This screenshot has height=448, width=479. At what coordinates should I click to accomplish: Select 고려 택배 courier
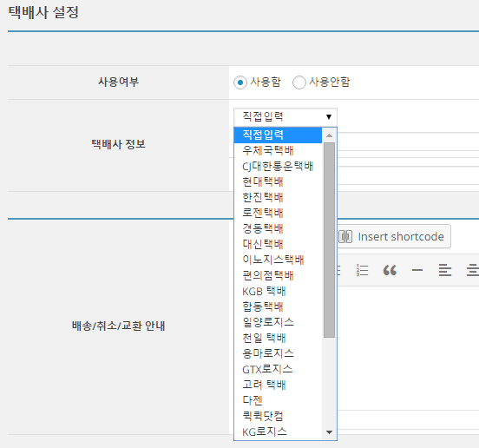278,385
